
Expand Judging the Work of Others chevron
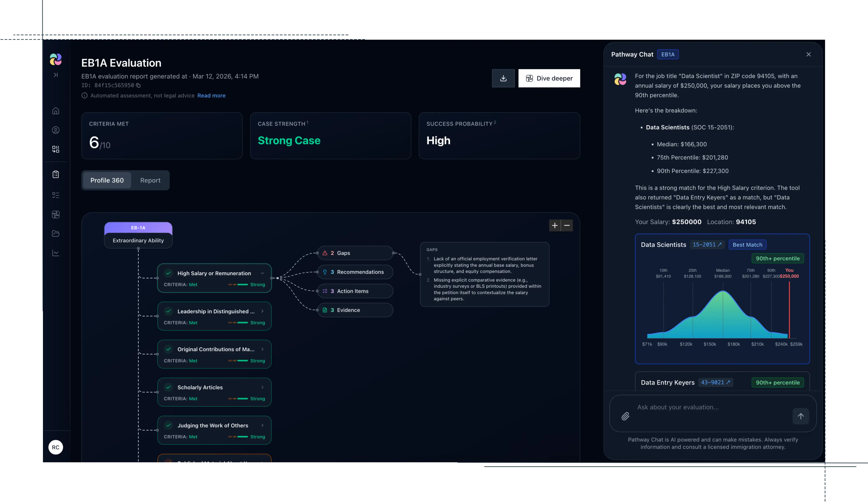coord(262,425)
